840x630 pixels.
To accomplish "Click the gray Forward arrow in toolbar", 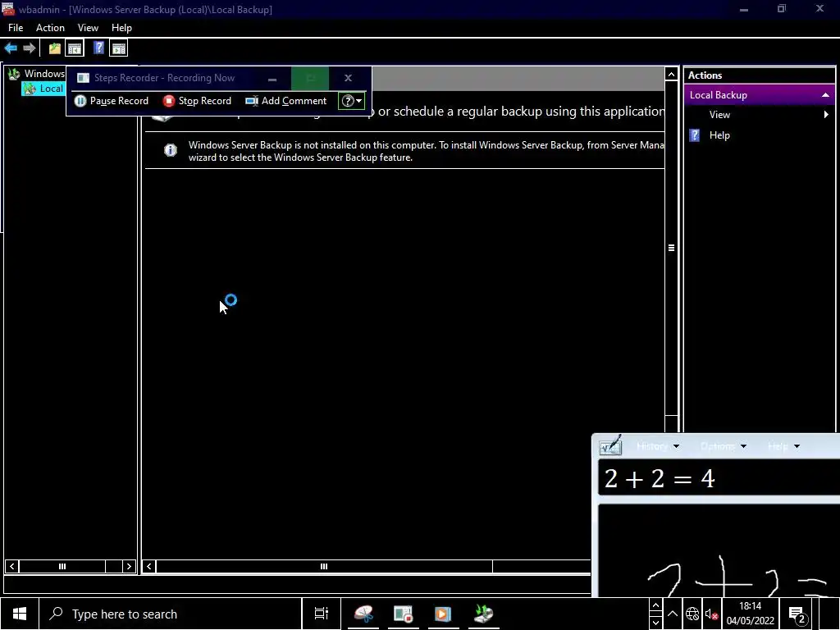I will (30, 48).
